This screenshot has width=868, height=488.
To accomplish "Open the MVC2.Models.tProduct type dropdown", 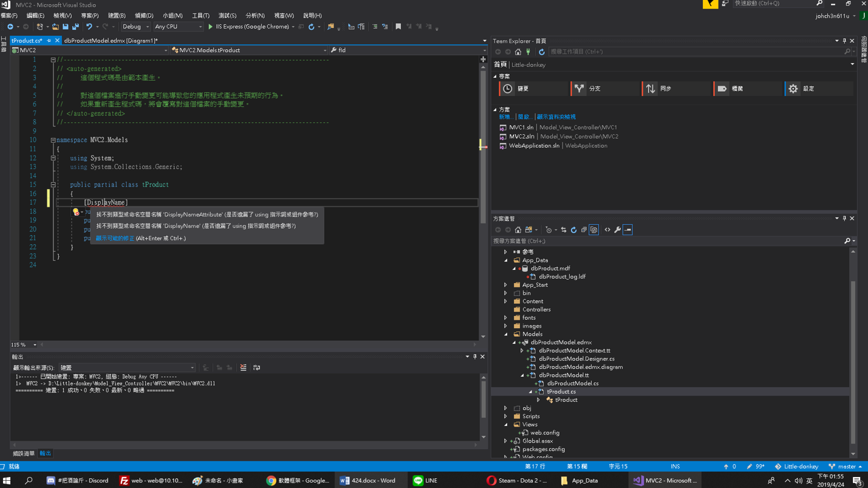I will [249, 50].
